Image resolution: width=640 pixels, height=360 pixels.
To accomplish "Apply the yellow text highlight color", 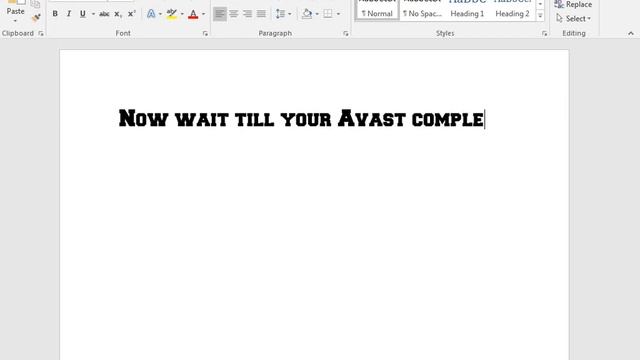I will pyautogui.click(x=172, y=14).
